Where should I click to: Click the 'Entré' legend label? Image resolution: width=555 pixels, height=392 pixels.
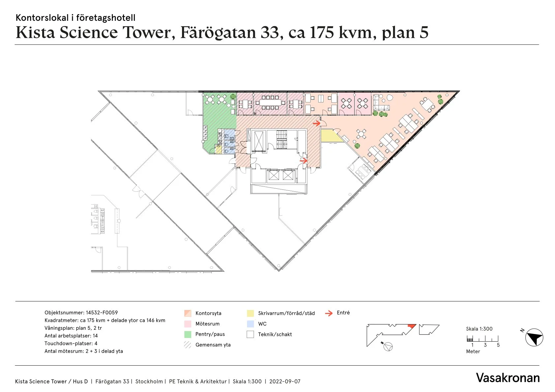click(343, 313)
